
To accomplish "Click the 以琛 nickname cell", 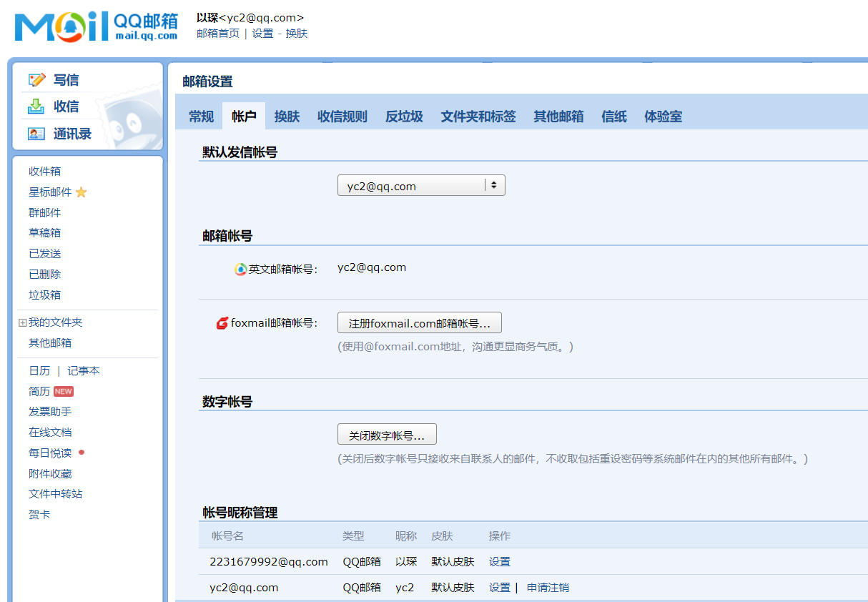I will point(406,561).
